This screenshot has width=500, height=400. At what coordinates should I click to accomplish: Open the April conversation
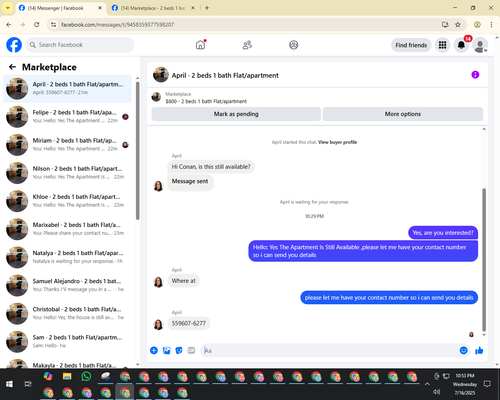pyautogui.click(x=67, y=88)
